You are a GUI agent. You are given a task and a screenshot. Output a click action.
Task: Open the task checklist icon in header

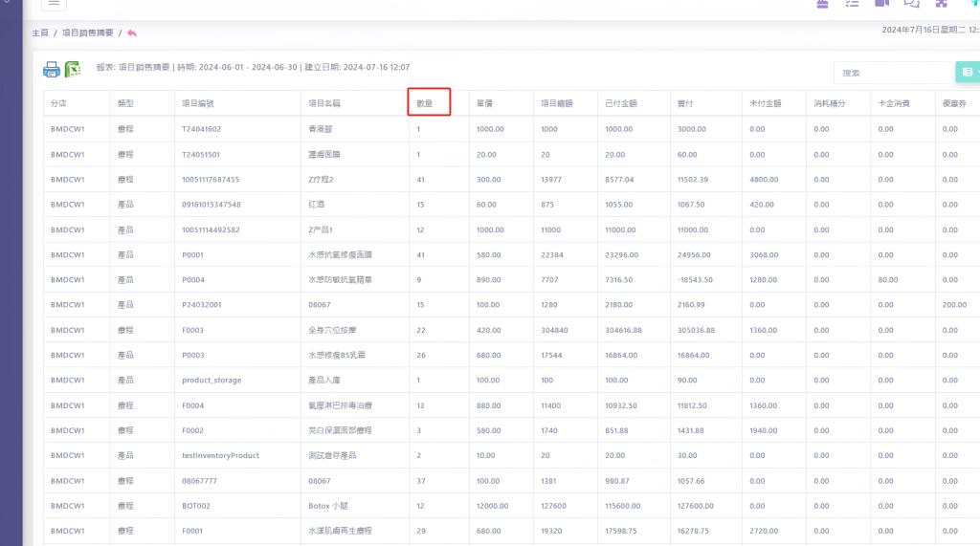(852, 4)
